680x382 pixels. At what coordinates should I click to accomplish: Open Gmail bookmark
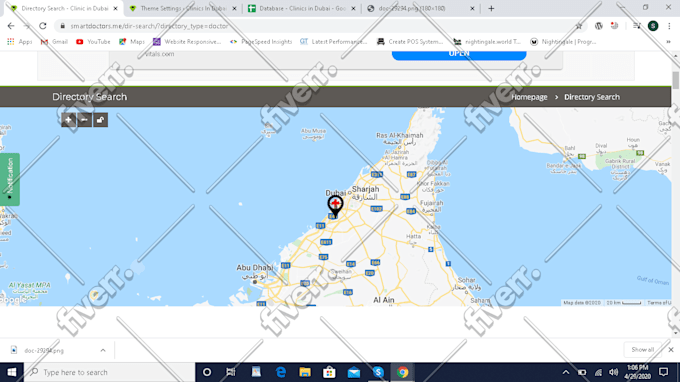[x=54, y=42]
